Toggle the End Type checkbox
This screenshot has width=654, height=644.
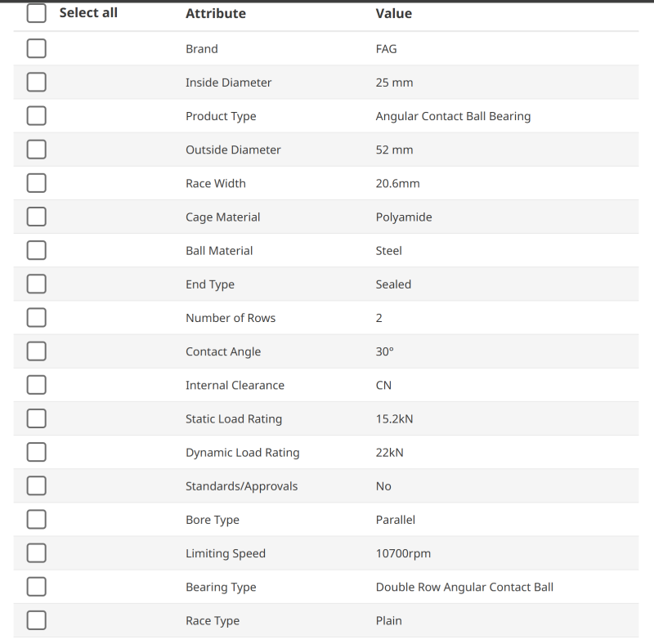(36, 284)
